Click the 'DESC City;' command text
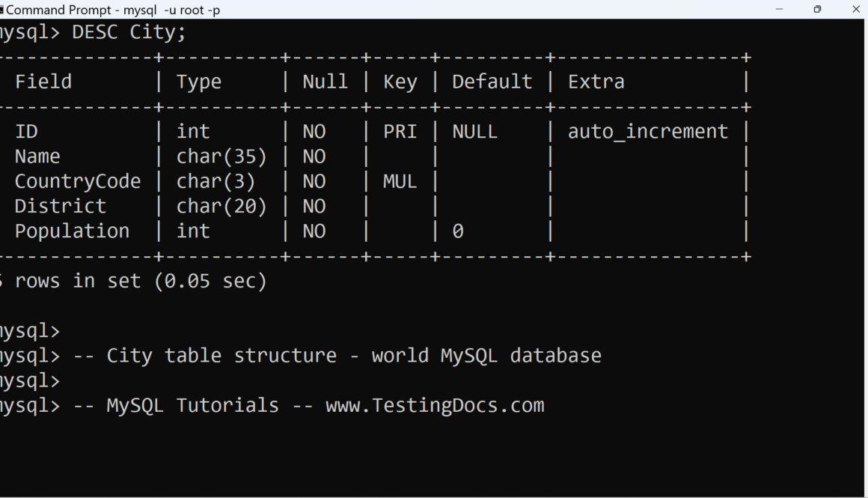 129,32
